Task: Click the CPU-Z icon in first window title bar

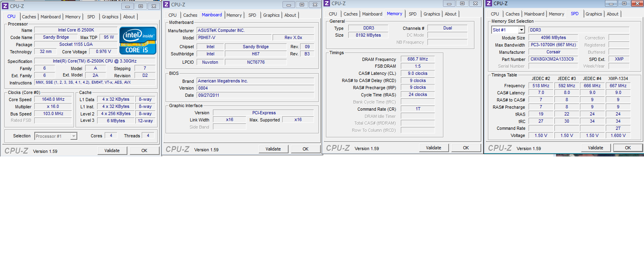Action: tap(5, 6)
